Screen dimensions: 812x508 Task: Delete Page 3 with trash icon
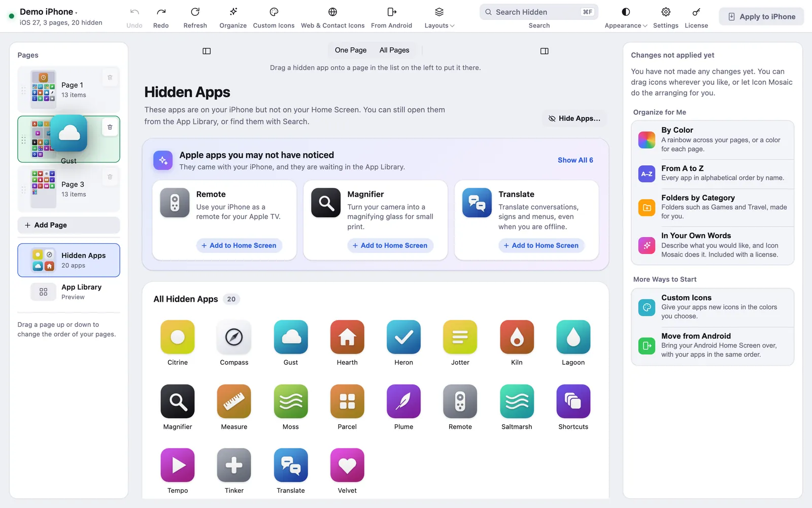[x=110, y=177]
